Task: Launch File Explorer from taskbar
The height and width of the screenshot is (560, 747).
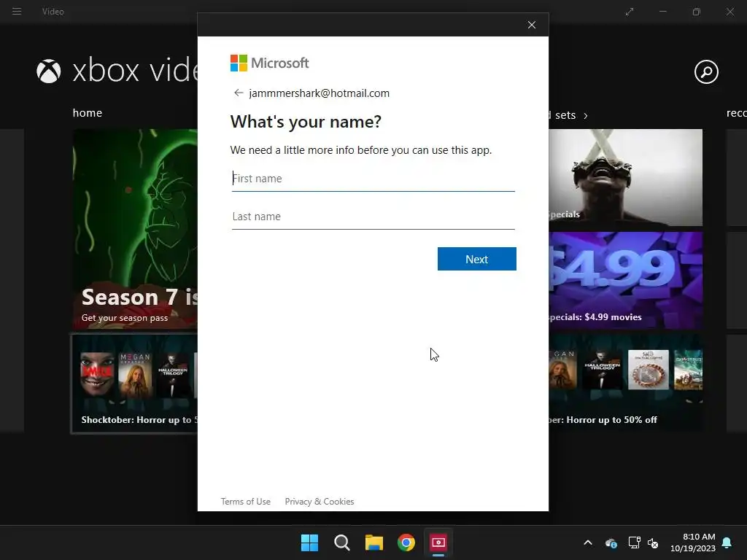Action: (x=374, y=542)
